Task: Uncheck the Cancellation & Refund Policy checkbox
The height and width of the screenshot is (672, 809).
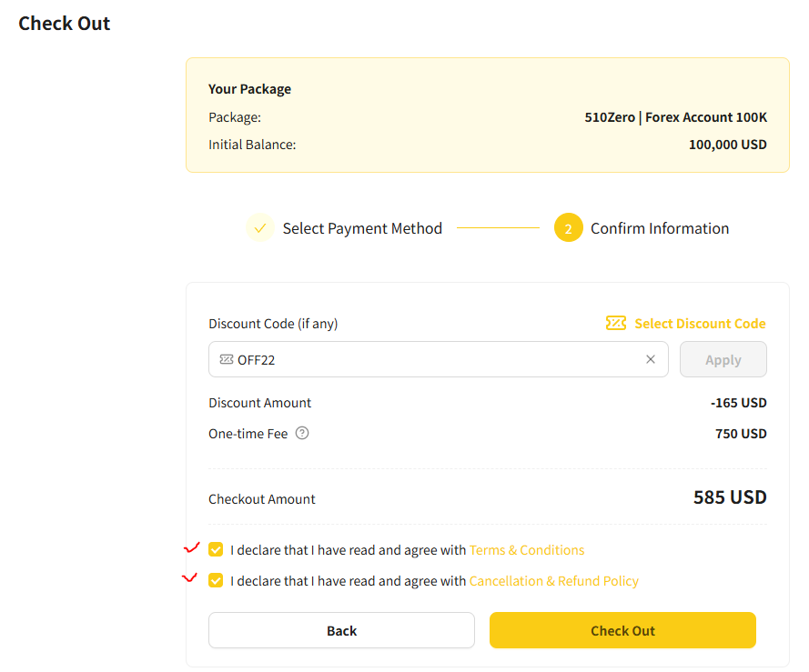Action: click(x=216, y=581)
